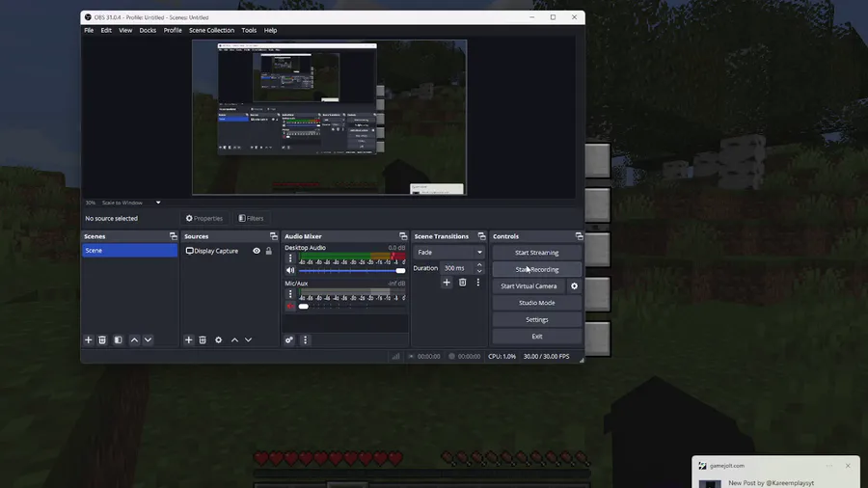Open source properties gear in Sources panel
Viewport: 868px width, 488px height.
tap(219, 339)
